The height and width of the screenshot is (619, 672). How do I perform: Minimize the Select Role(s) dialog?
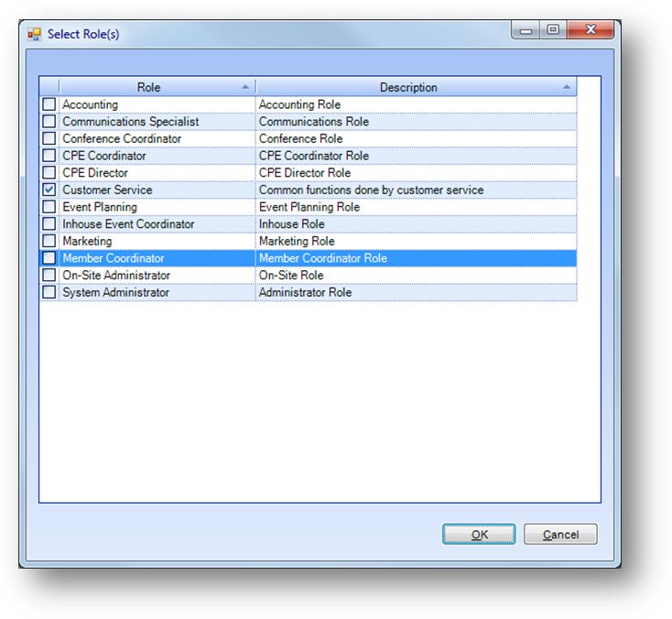coord(526,30)
